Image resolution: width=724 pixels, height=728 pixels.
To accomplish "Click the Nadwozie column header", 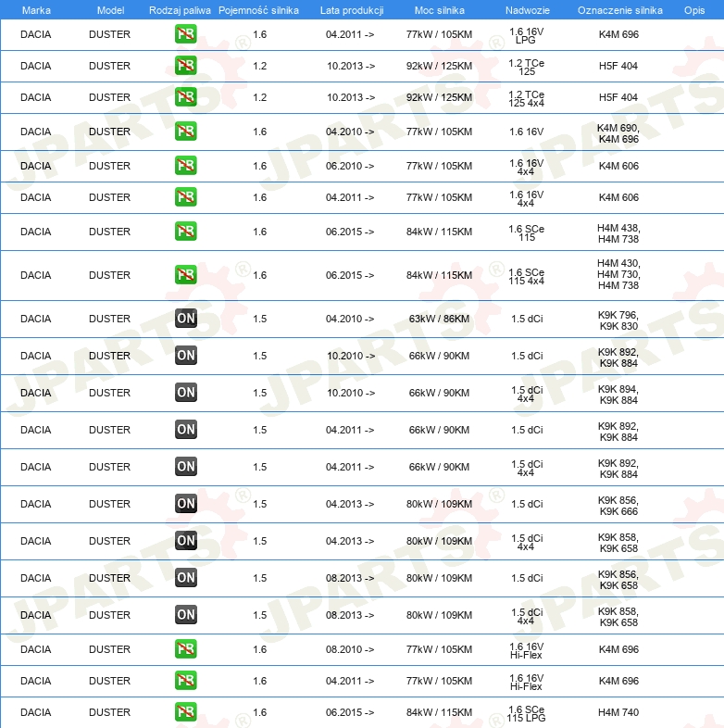I will [527, 10].
